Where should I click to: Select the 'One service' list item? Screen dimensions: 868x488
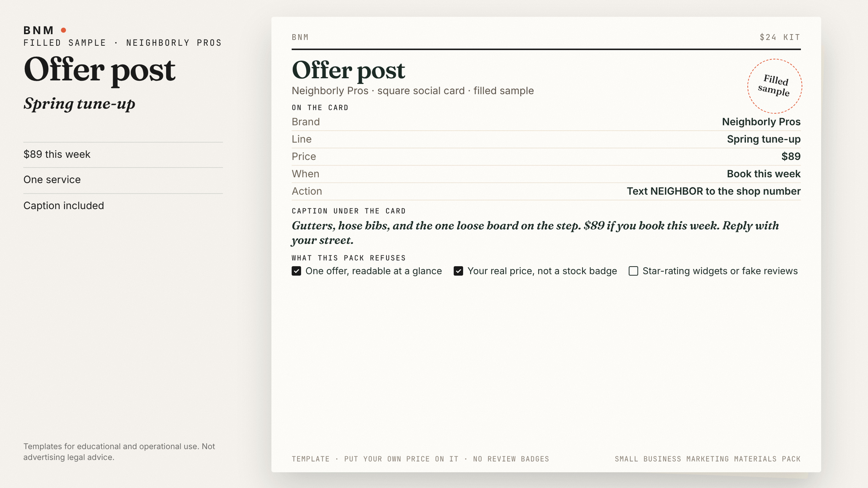(x=123, y=180)
